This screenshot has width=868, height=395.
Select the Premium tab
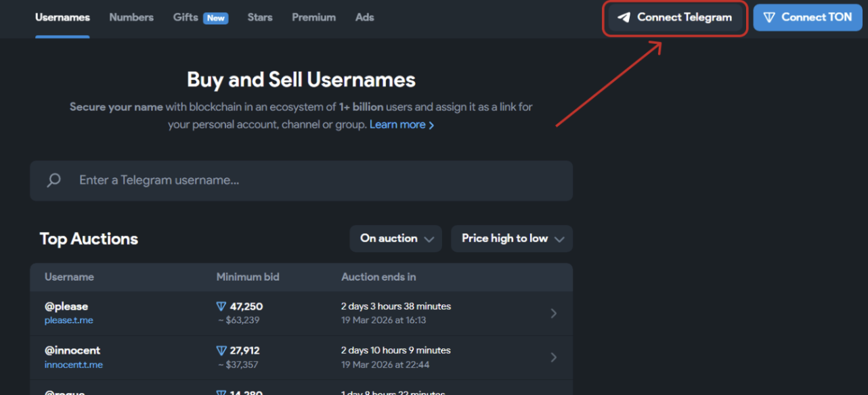313,18
